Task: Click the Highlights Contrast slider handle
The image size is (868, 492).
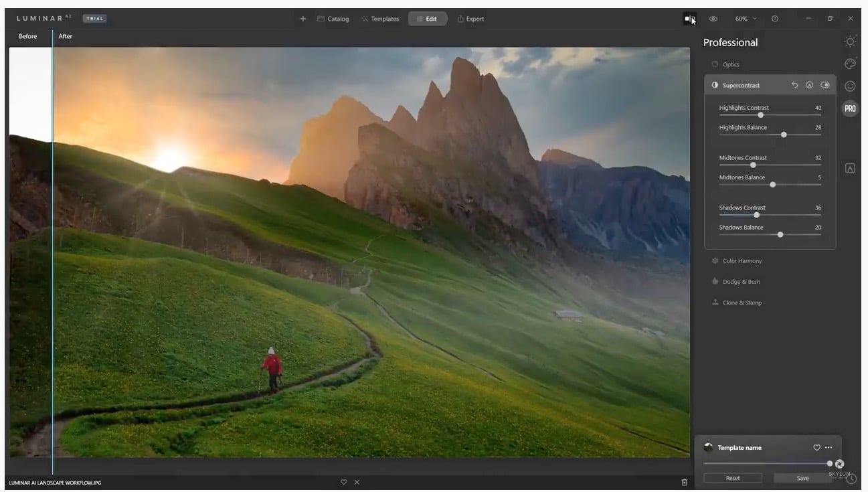Action: coord(760,115)
